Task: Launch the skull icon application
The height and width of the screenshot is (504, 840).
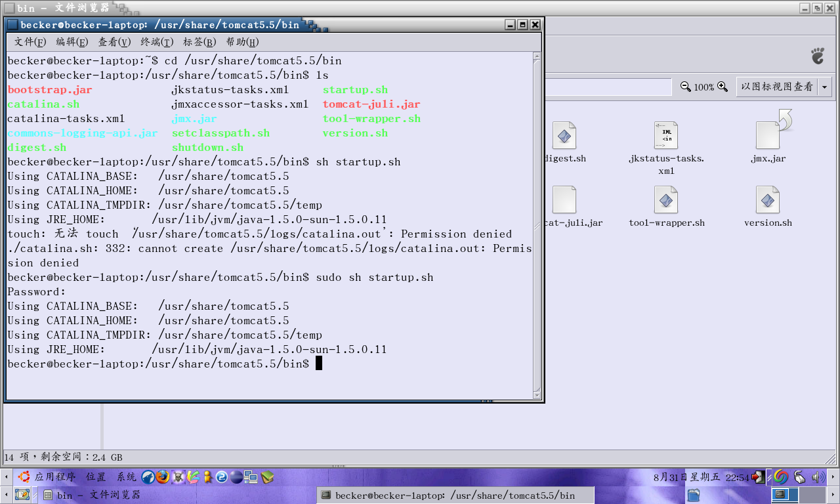Action: pyautogui.click(x=178, y=477)
